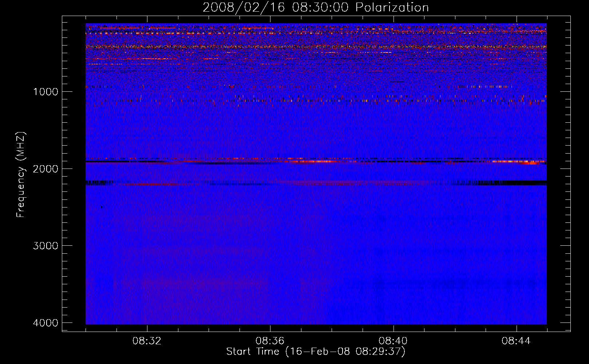
Task: Click the plot title '2008/02/16 08:30:00 Polarization'
Action: [x=316, y=8]
